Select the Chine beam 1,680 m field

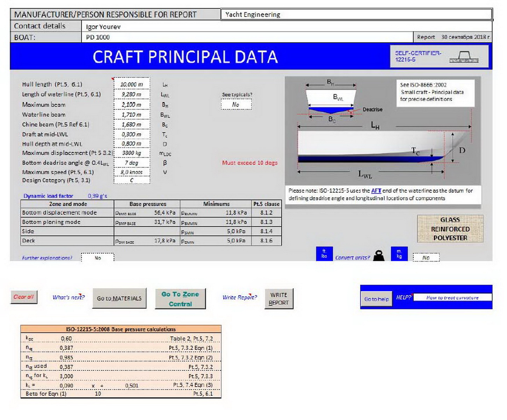(x=132, y=124)
